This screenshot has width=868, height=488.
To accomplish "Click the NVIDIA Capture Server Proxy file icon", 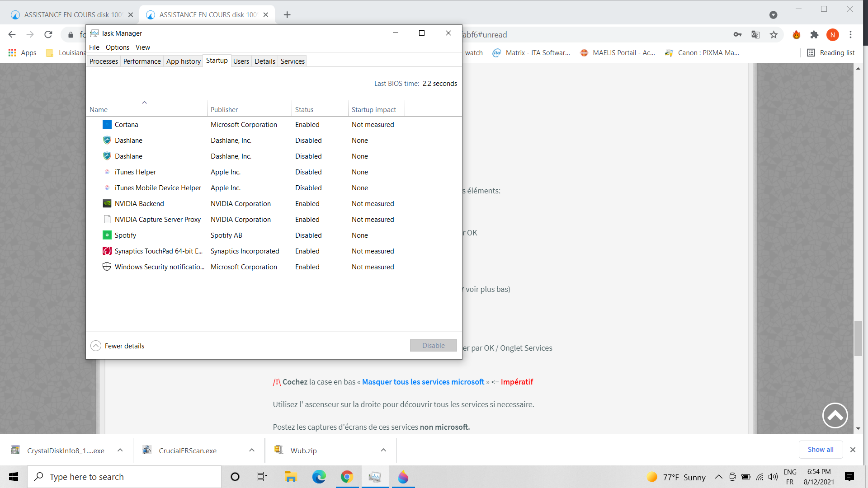I will click(107, 219).
